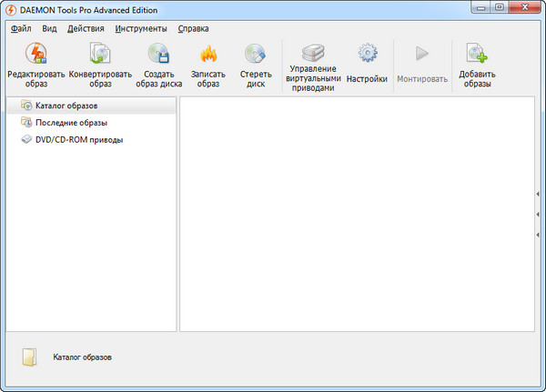Click the Записать образ flame icon

(x=208, y=55)
